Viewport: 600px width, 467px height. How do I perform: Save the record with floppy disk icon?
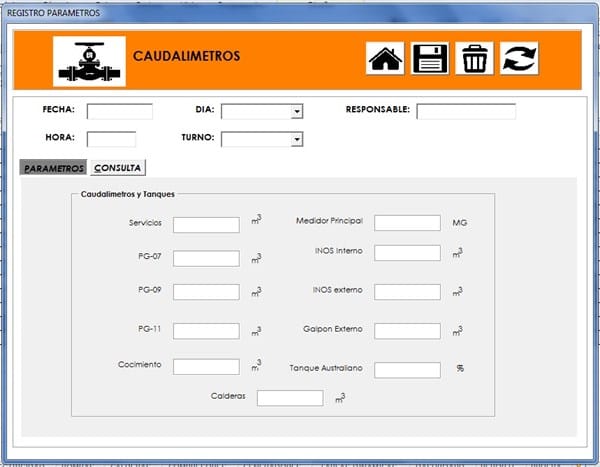(430, 58)
